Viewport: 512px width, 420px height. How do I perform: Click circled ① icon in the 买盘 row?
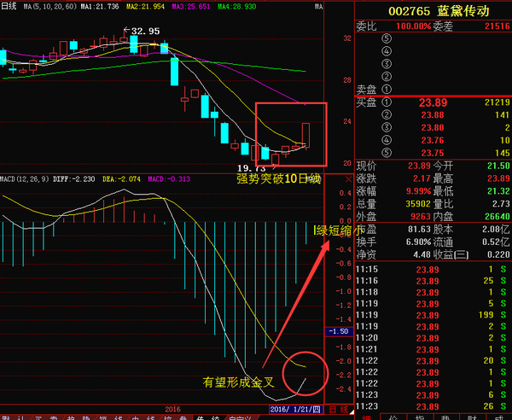pos(387,102)
